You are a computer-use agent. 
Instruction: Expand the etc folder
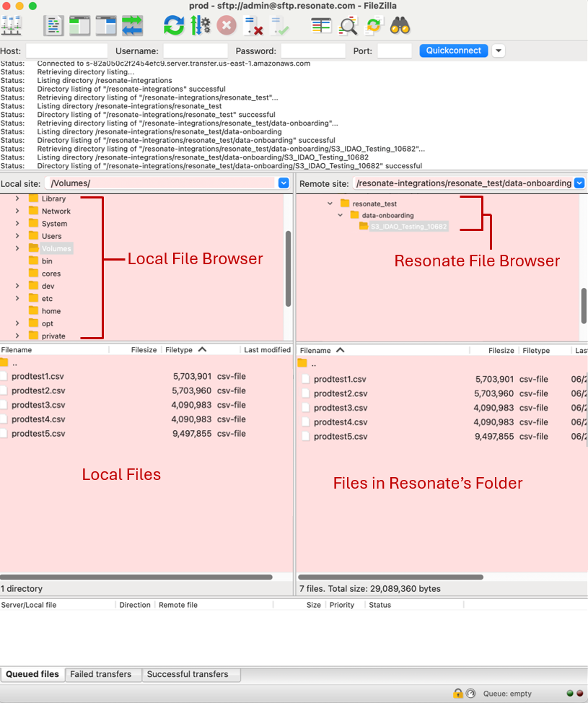17,298
